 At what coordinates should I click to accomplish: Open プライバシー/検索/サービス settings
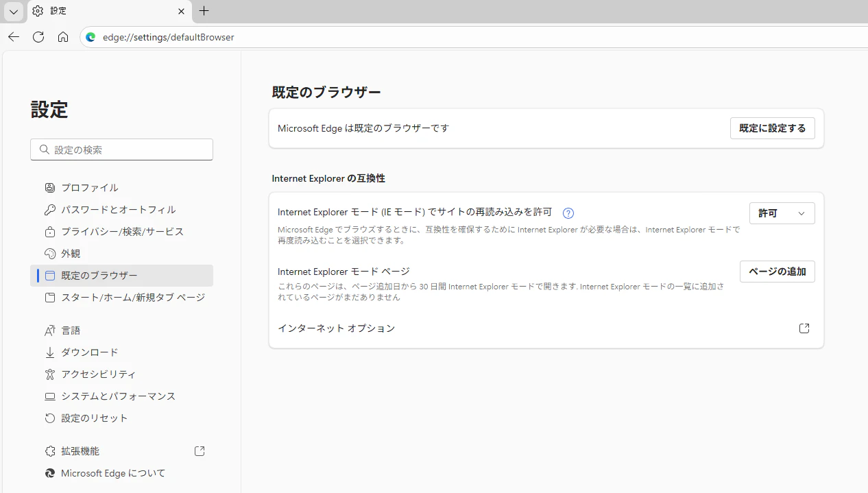(x=121, y=231)
